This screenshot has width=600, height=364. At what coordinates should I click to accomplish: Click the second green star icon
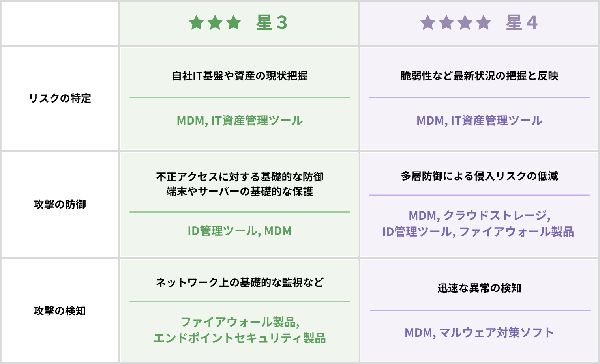click(215, 22)
